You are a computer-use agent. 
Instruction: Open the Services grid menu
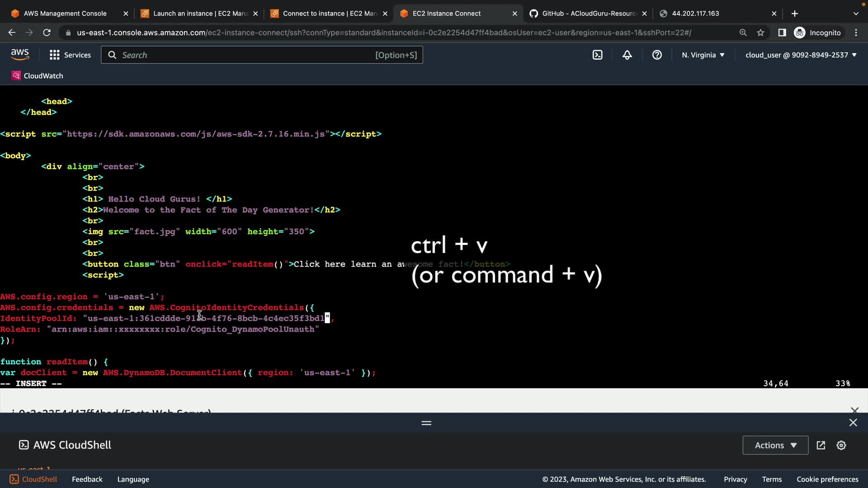point(70,55)
